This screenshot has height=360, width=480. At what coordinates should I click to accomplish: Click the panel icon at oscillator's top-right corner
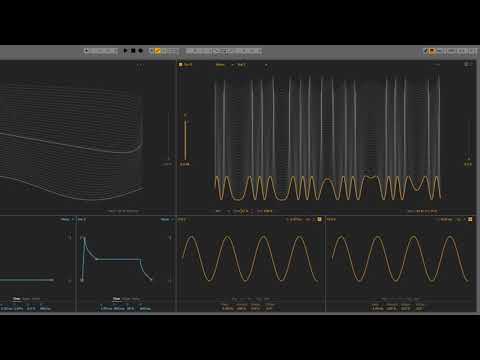click(468, 64)
